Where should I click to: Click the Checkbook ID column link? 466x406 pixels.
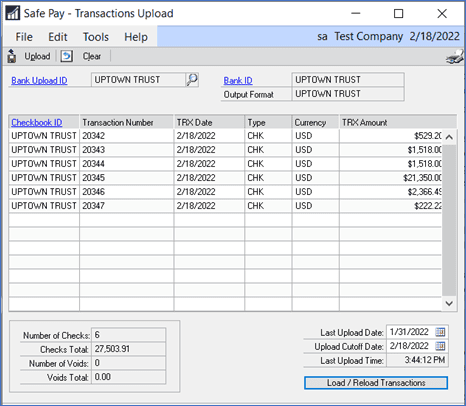coord(37,122)
